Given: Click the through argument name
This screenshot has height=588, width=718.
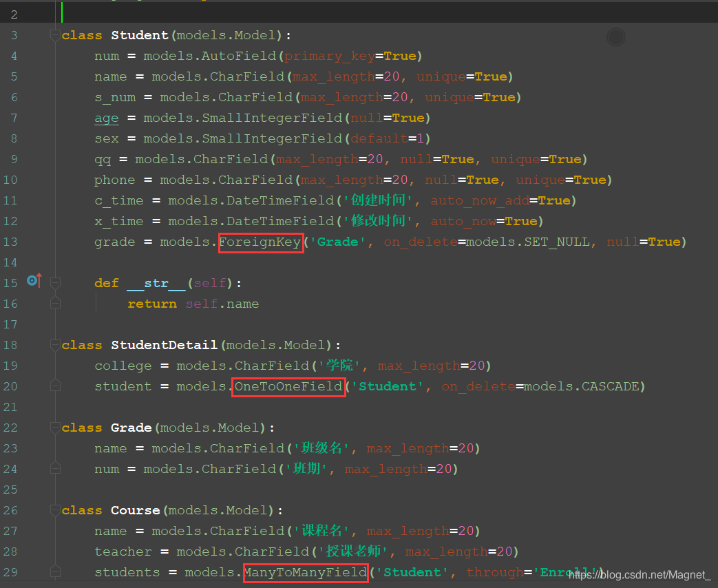Looking at the screenshot, I should tap(495, 573).
